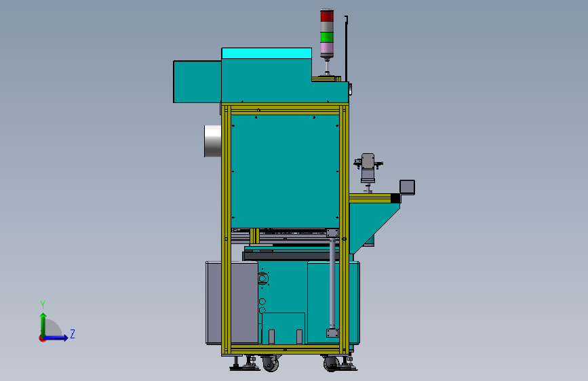588x381 pixels.
Task: Select the teal box protruding at upper left
Action: tap(197, 82)
